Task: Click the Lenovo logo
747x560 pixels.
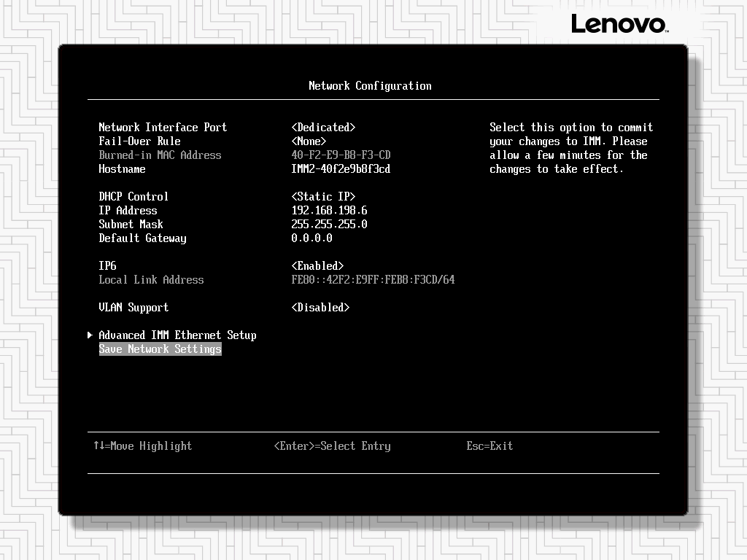Action: coord(620,24)
